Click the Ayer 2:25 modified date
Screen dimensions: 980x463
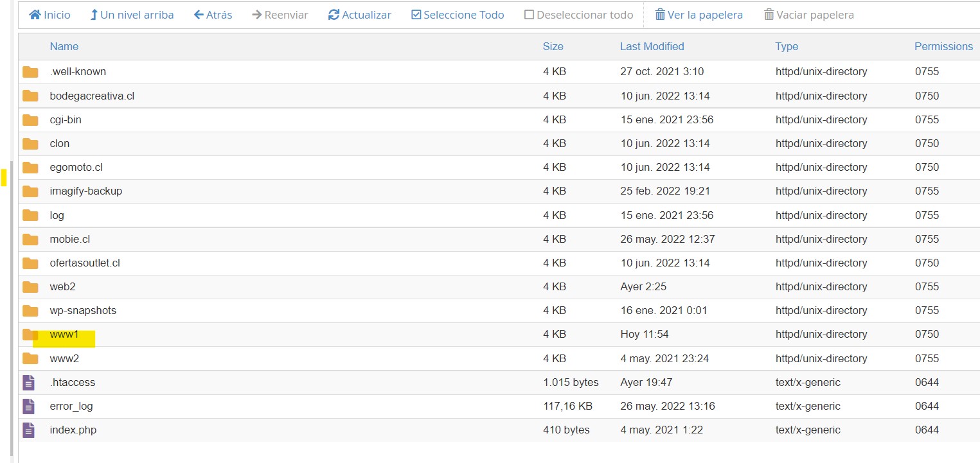click(x=645, y=286)
